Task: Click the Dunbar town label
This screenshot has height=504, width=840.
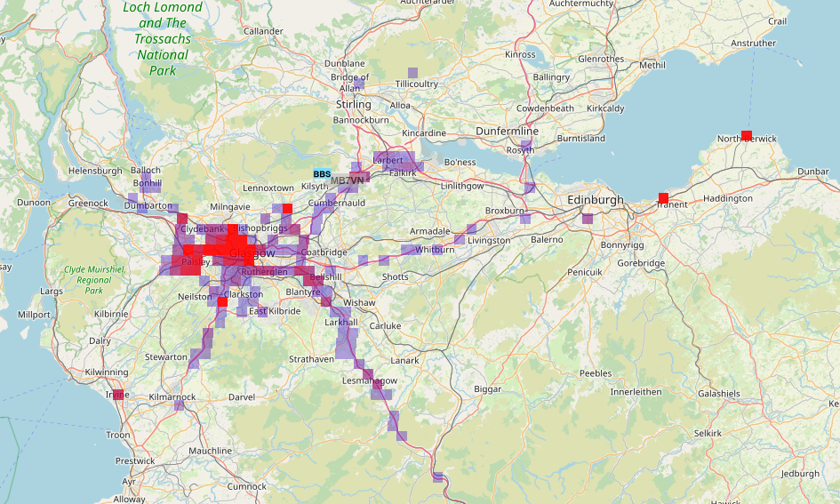Action: pos(813,171)
